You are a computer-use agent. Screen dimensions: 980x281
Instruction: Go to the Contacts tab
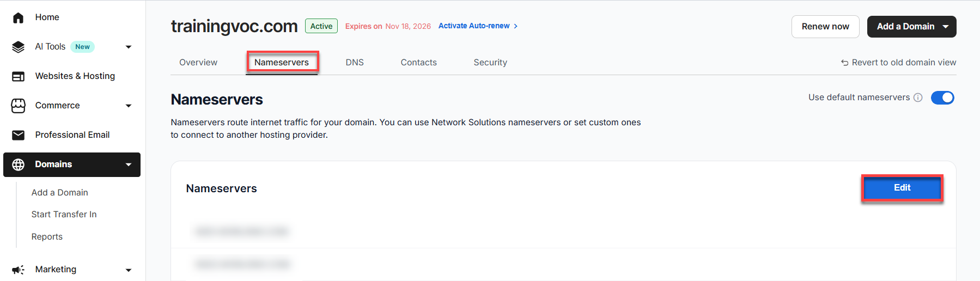click(x=418, y=63)
